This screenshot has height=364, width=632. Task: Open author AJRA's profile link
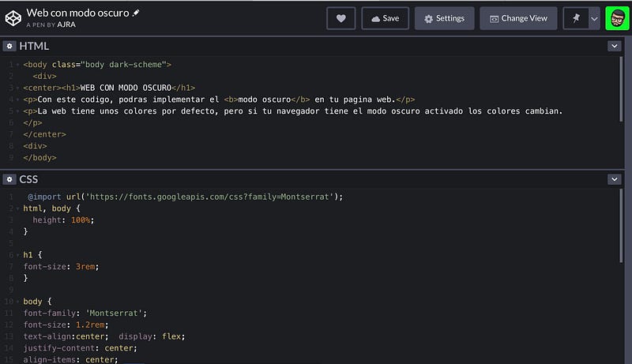coord(66,25)
